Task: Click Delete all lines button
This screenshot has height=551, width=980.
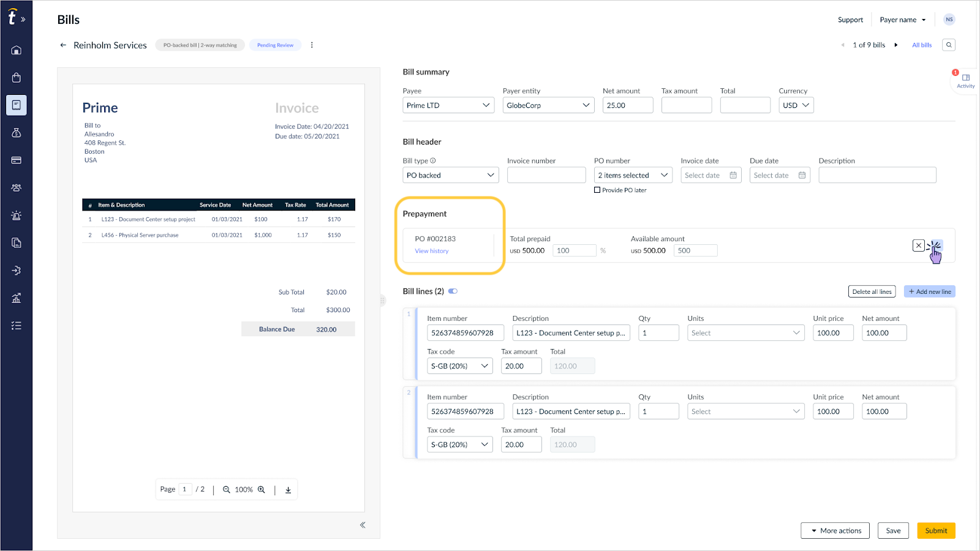Action: click(872, 291)
